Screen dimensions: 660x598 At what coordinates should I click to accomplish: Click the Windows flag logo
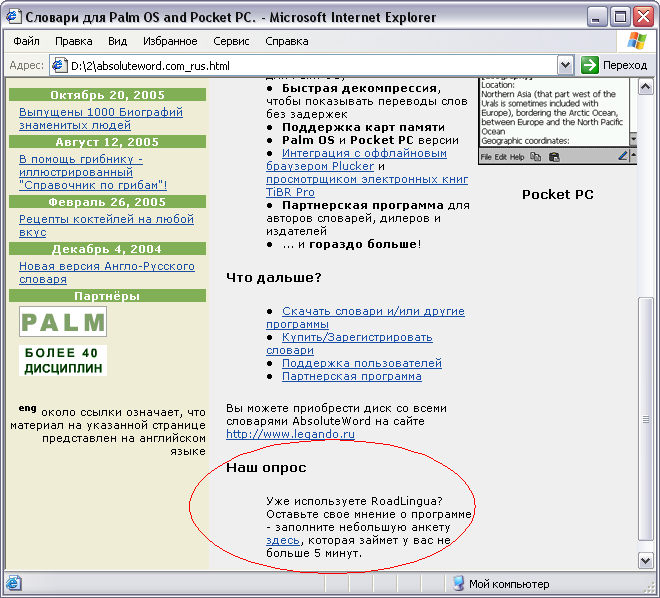click(636, 41)
